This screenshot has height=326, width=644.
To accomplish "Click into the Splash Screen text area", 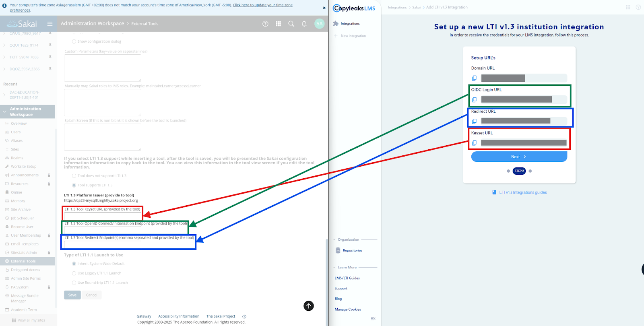I will tap(103, 137).
